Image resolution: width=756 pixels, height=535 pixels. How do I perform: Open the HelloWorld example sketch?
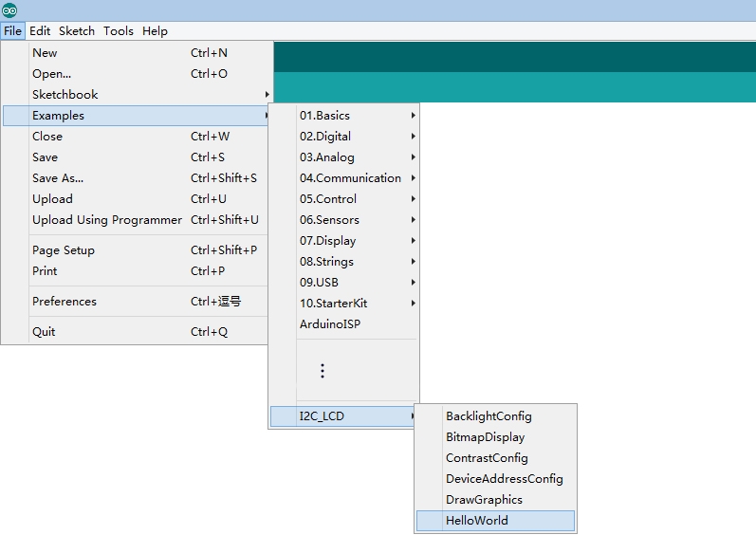477,521
